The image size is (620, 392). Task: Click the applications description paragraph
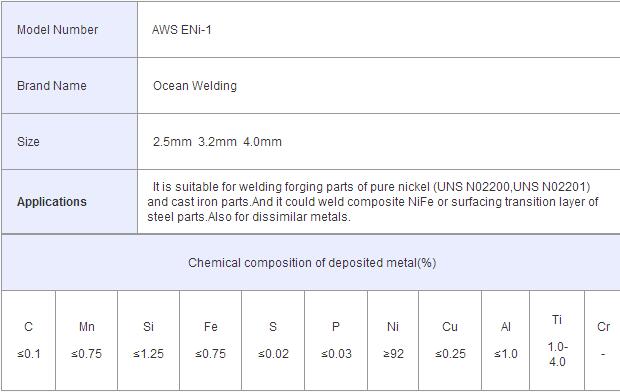(x=372, y=202)
